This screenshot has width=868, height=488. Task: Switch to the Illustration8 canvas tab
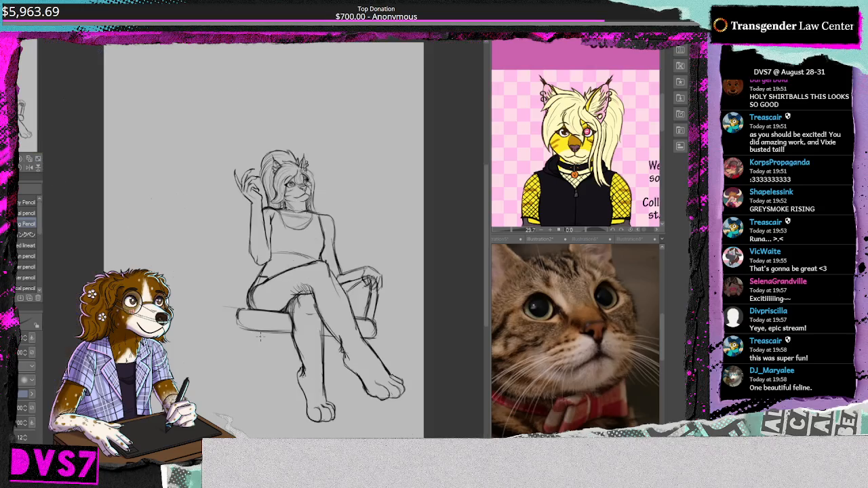pos(629,239)
